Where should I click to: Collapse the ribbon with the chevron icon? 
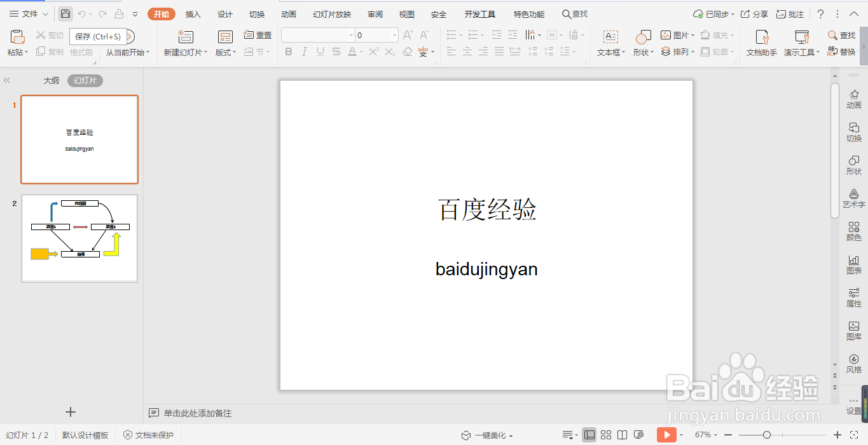point(853,14)
